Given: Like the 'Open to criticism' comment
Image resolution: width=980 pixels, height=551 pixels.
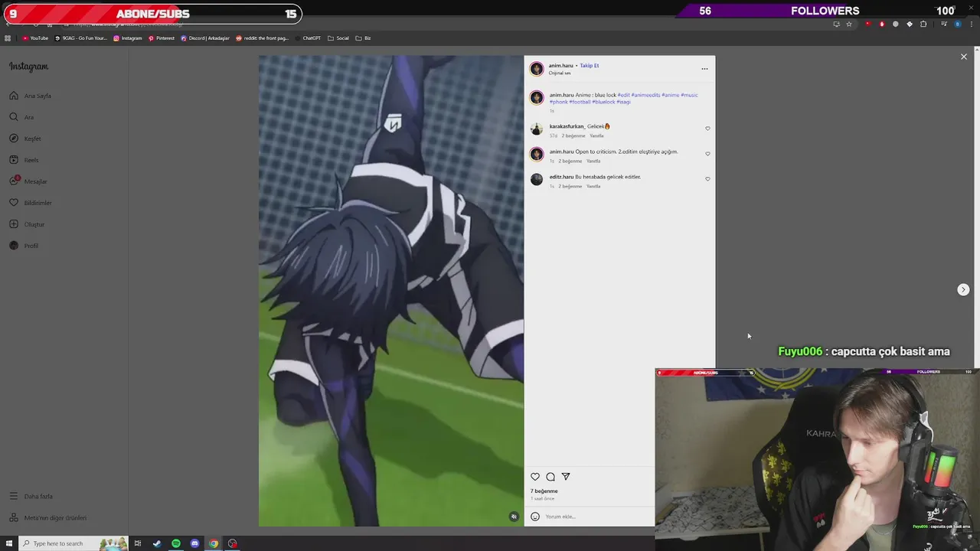Looking at the screenshot, I should (707, 154).
